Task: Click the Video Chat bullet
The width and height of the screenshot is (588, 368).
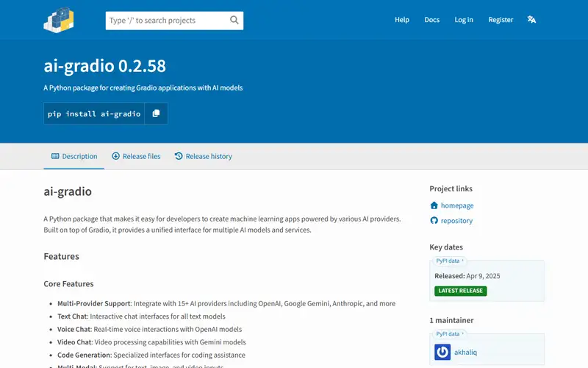Action: point(151,342)
